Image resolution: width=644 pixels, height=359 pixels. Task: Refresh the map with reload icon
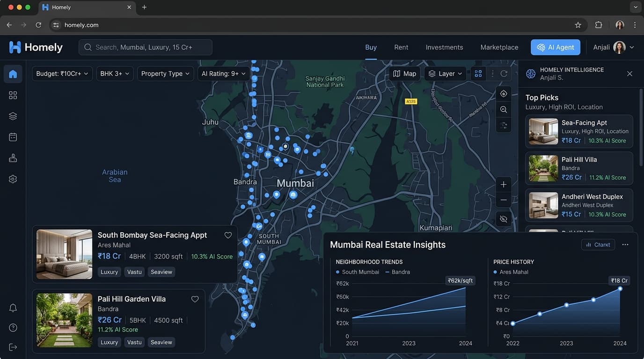504,74
